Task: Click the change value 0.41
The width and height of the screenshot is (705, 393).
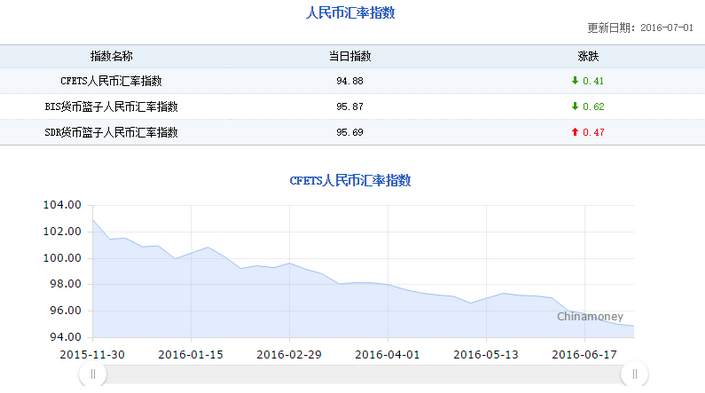Action: click(593, 81)
